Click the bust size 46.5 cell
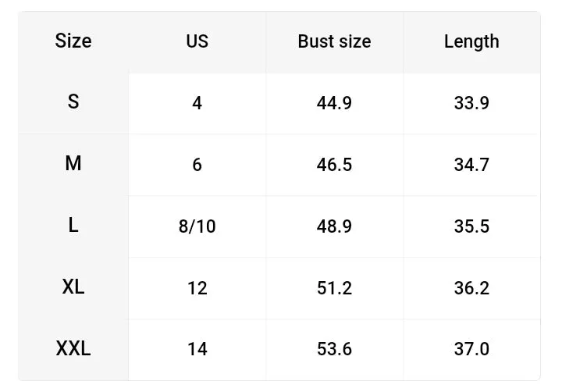This screenshot has height=392, width=562. (334, 165)
